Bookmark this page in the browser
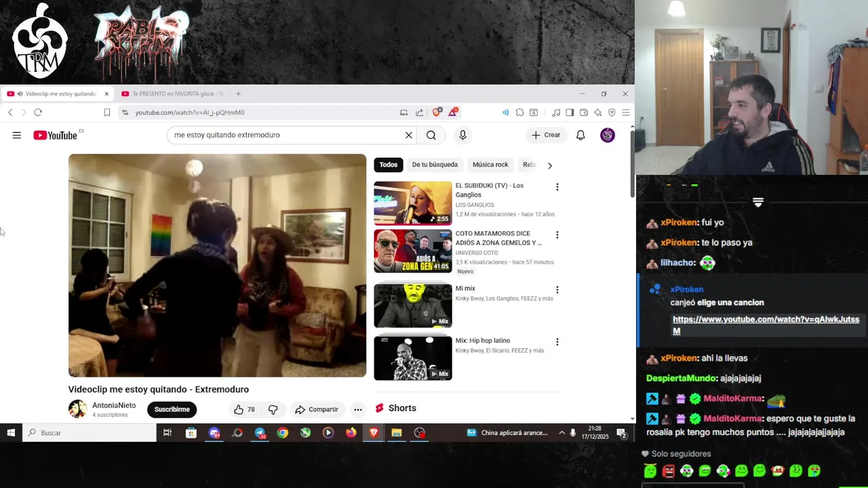Image resolution: width=868 pixels, height=488 pixels. pyautogui.click(x=106, y=113)
